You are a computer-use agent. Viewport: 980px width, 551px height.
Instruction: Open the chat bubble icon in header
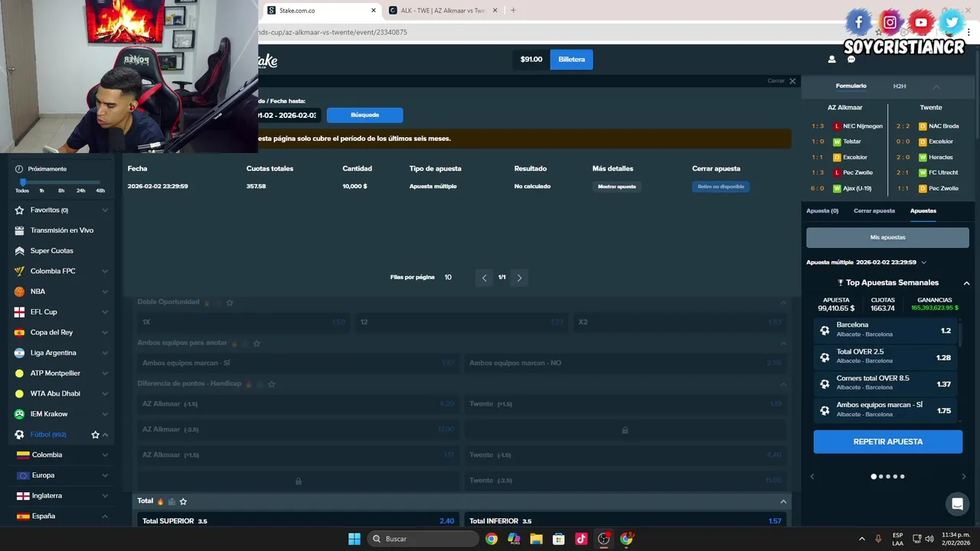tap(851, 59)
